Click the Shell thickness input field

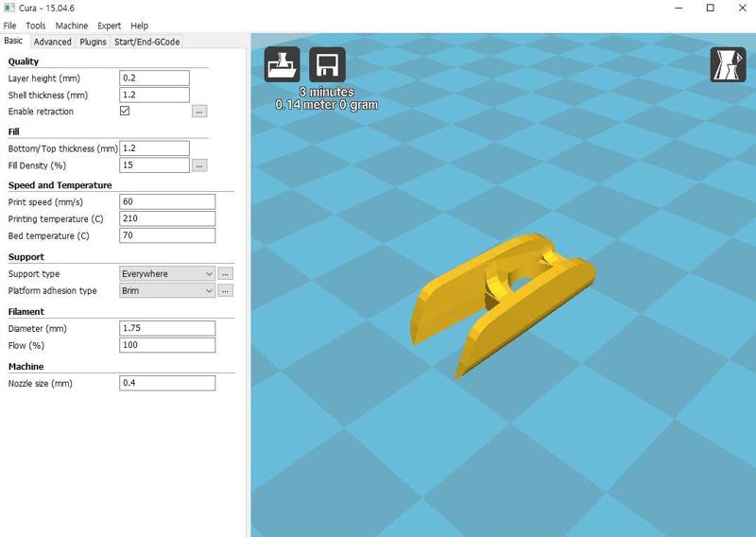(x=154, y=95)
